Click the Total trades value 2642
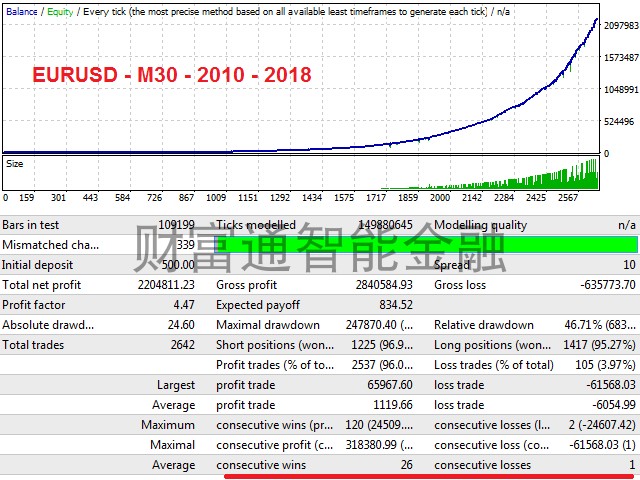 pos(183,345)
